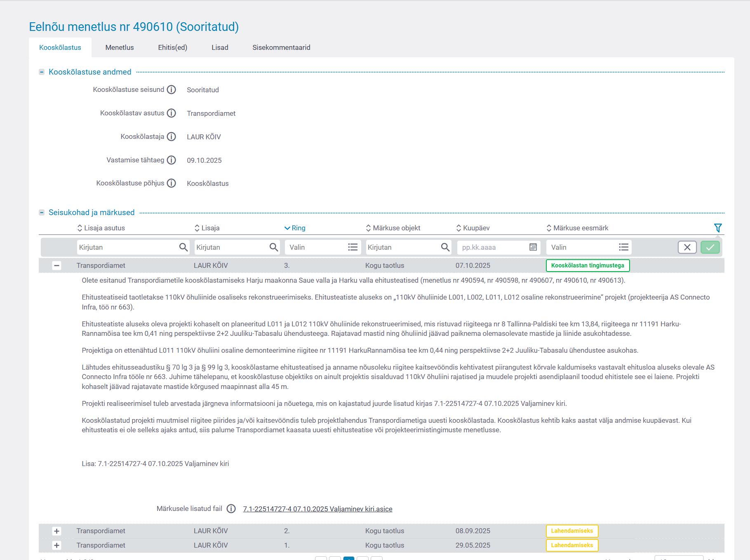Sort the table by Kuupäev column
The width and height of the screenshot is (750, 560).
coord(476,228)
